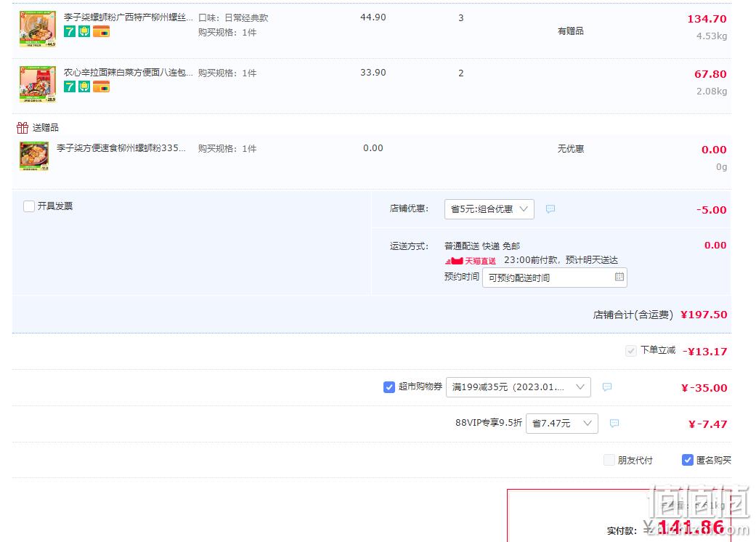Open the 农心辛拉面辣白菜方便面 product title link
Image resolution: width=756 pixels, height=542 pixels.
pos(129,73)
